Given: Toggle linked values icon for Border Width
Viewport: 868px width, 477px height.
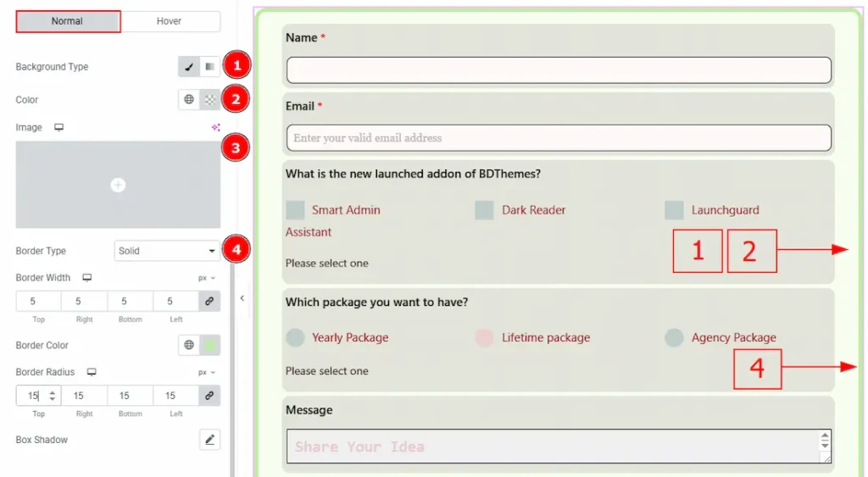Looking at the screenshot, I should click(209, 301).
